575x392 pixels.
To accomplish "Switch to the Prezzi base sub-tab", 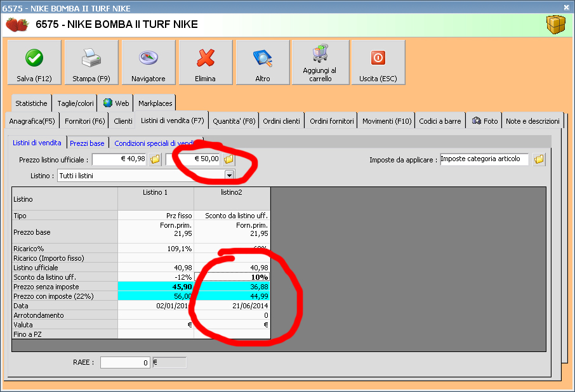I will pyautogui.click(x=88, y=143).
